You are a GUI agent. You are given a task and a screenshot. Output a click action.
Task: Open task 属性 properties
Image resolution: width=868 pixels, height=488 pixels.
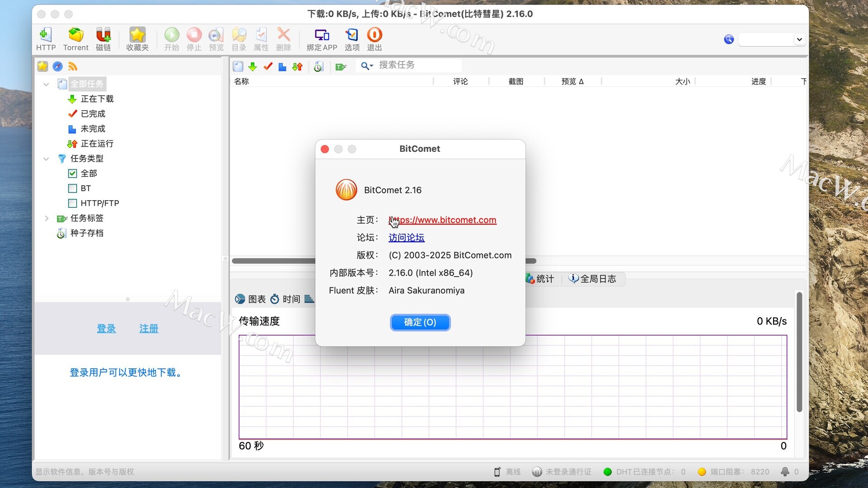point(261,39)
